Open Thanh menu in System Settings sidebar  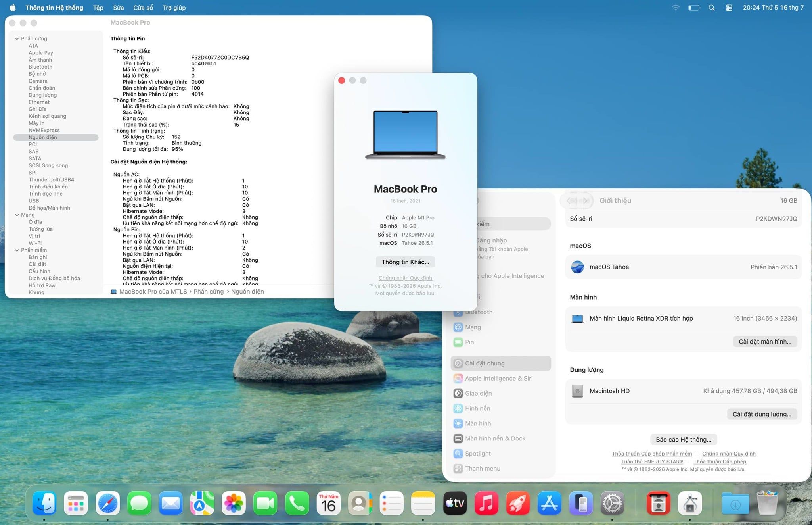click(501, 469)
